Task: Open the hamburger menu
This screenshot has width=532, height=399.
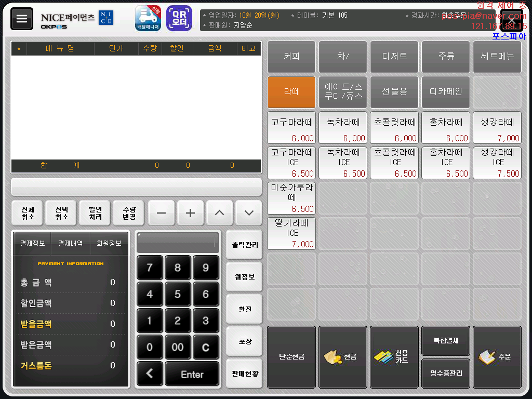Action: [x=22, y=19]
